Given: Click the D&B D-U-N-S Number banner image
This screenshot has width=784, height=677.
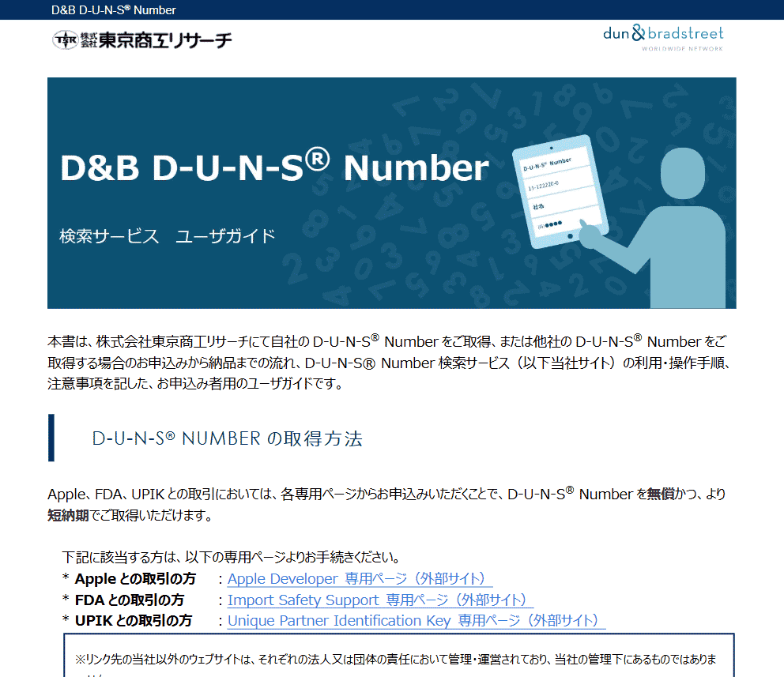Looking at the screenshot, I should [391, 193].
